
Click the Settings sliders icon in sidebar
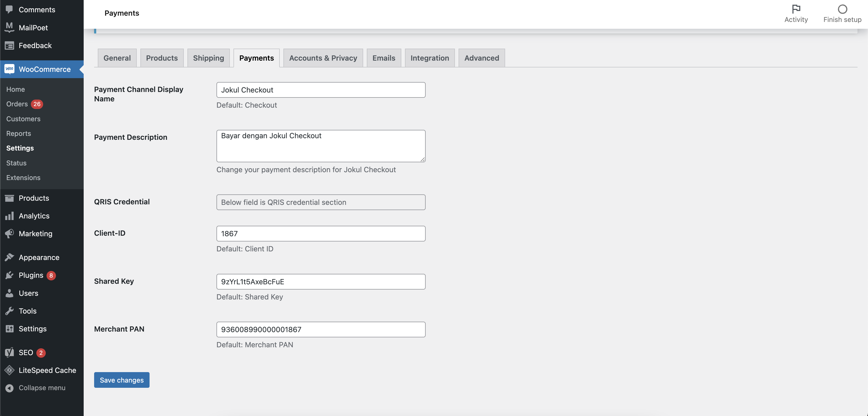click(x=9, y=328)
